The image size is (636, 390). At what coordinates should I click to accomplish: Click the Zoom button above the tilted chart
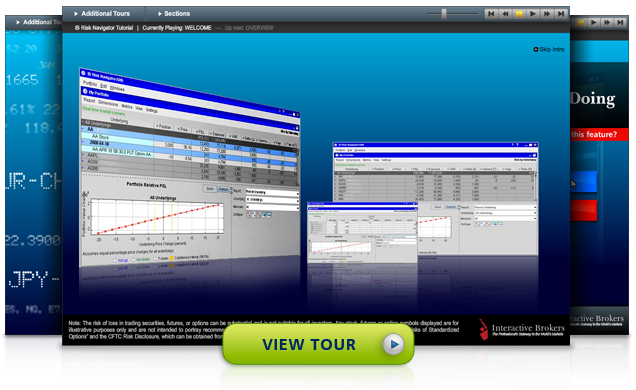(x=210, y=189)
